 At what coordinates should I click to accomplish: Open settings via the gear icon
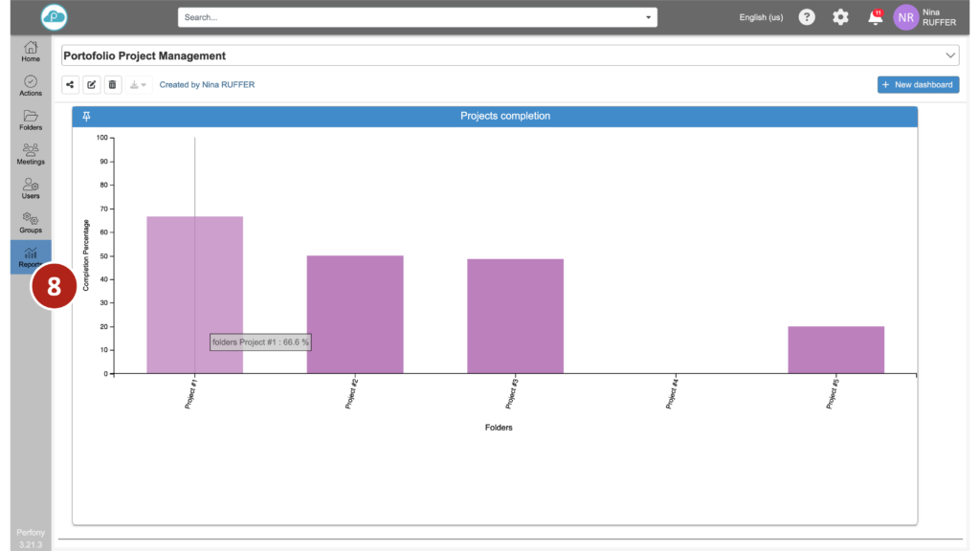840,17
